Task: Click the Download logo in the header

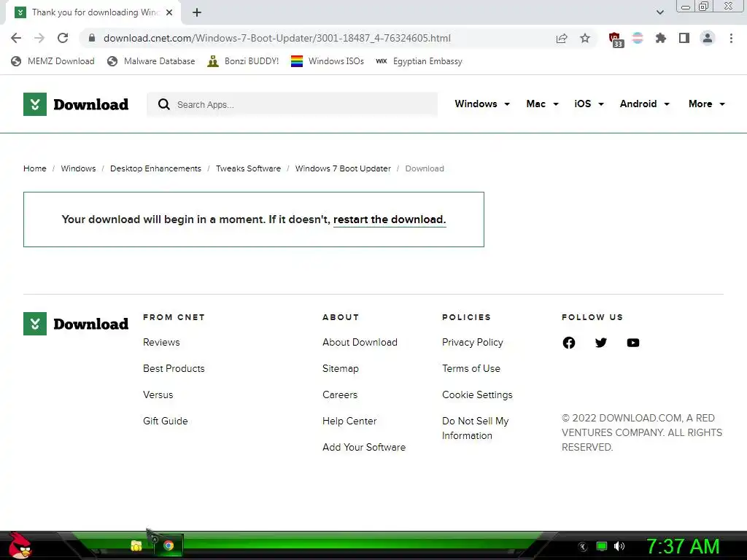Action: [76, 104]
